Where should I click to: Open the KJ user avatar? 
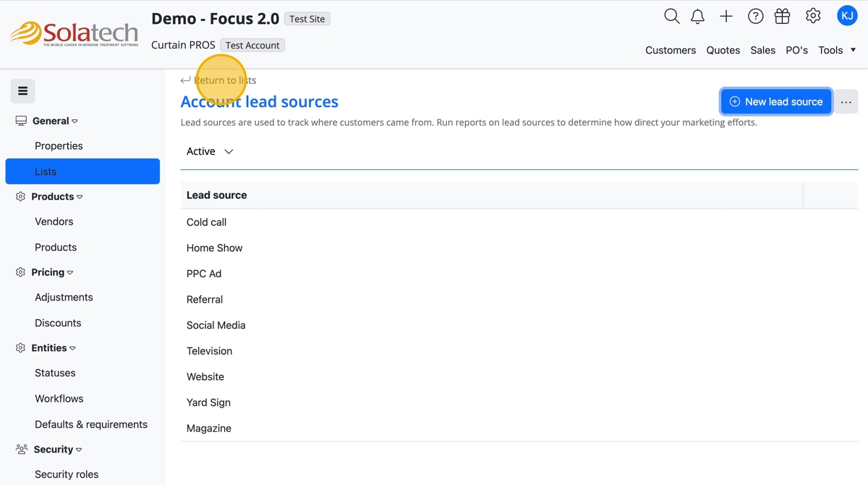[x=847, y=15]
